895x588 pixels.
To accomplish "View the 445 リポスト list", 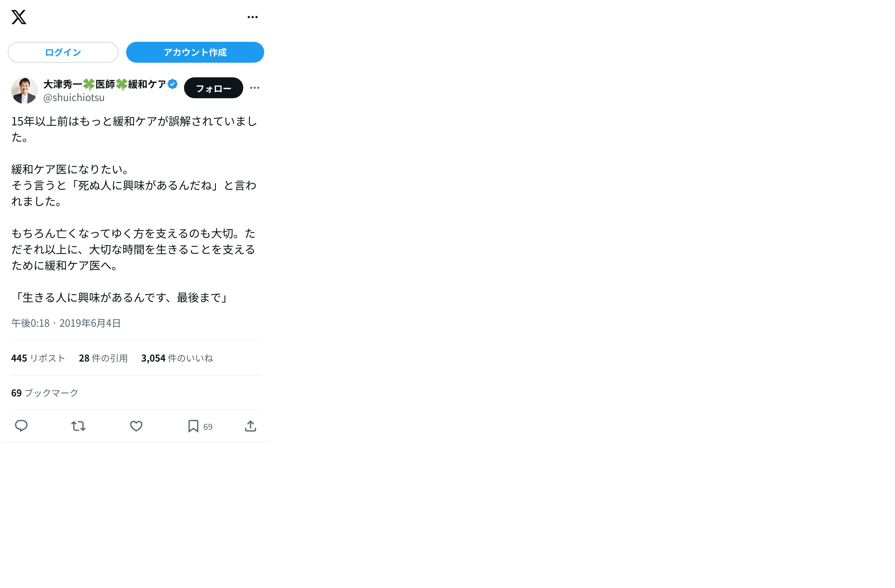I will tap(38, 358).
